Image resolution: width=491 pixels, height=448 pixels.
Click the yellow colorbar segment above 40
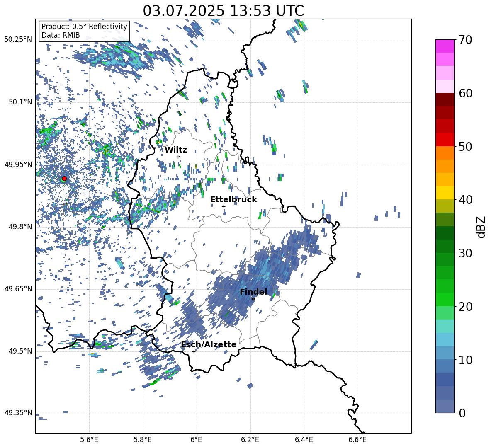[x=445, y=193]
